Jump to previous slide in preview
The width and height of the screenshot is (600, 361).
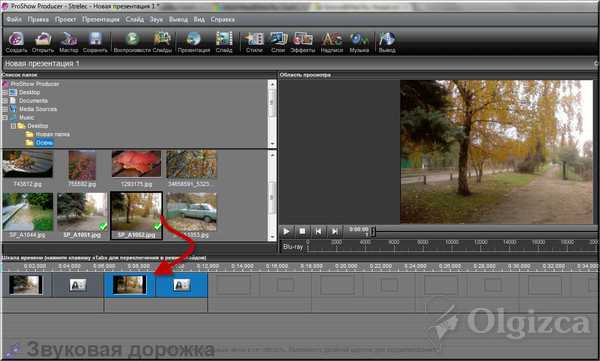pyautogui.click(x=318, y=231)
